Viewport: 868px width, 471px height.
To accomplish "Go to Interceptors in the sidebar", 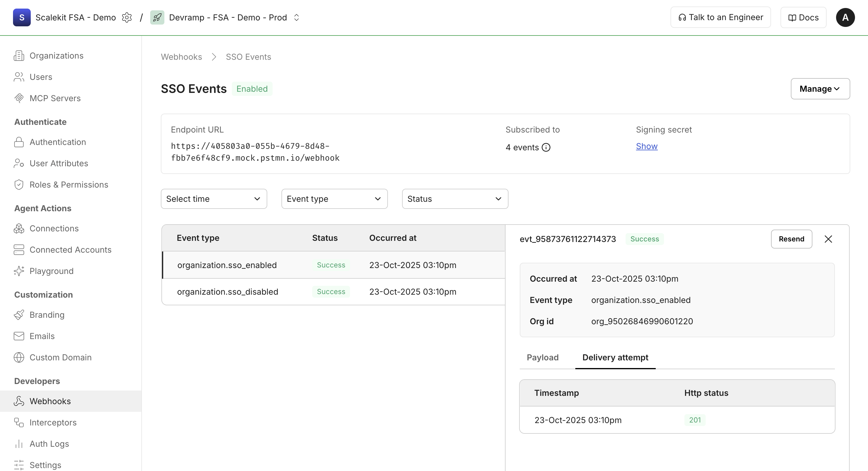I will tap(53, 422).
